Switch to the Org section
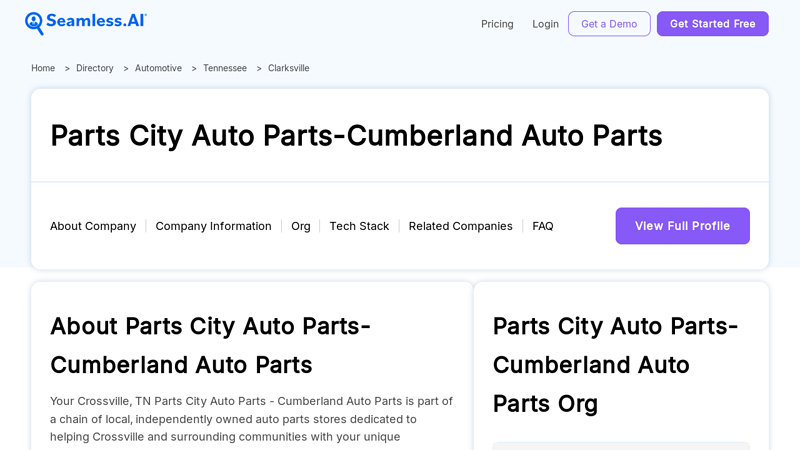This screenshot has width=800, height=450. (301, 226)
